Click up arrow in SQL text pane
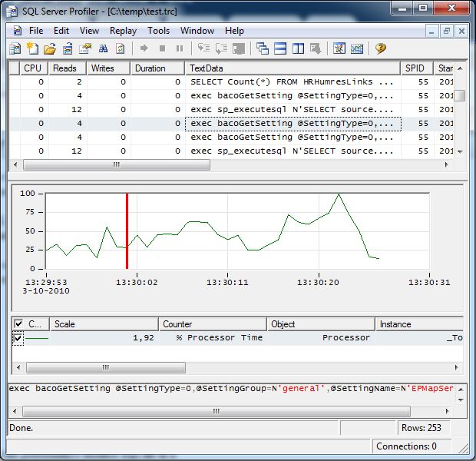 pyautogui.click(x=461, y=390)
